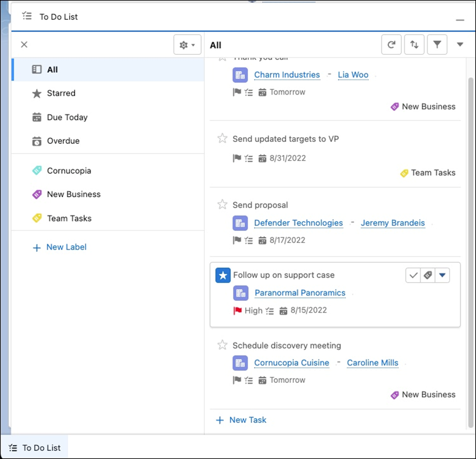Switch to the Starred view

60,93
